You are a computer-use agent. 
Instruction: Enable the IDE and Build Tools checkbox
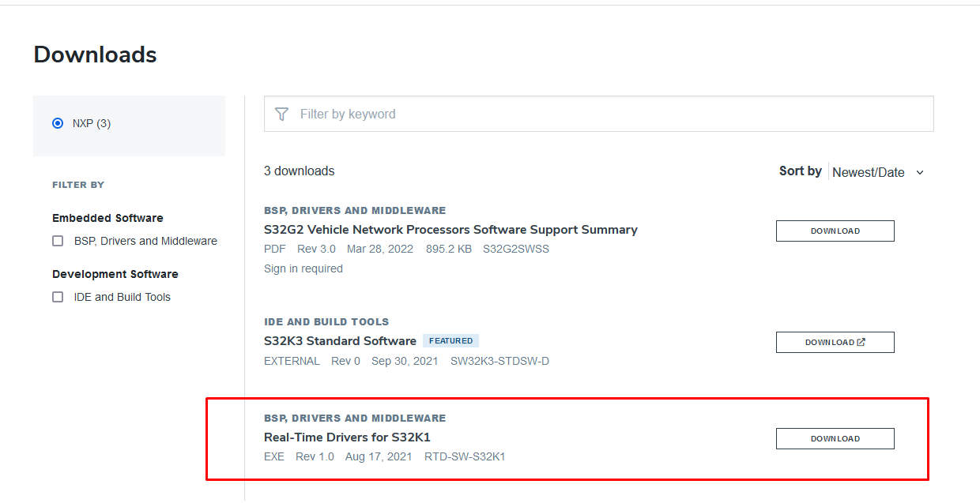click(58, 297)
